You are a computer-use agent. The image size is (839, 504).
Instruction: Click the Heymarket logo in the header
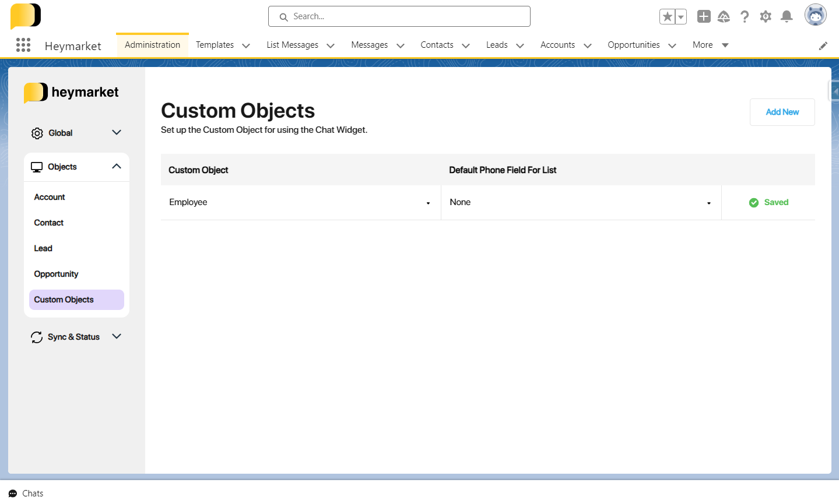click(26, 16)
